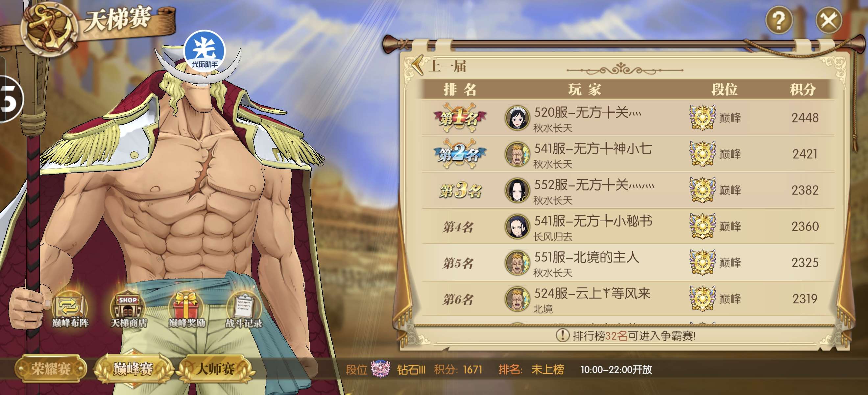
Task: Close the ladder screen with X
Action: coord(829,20)
